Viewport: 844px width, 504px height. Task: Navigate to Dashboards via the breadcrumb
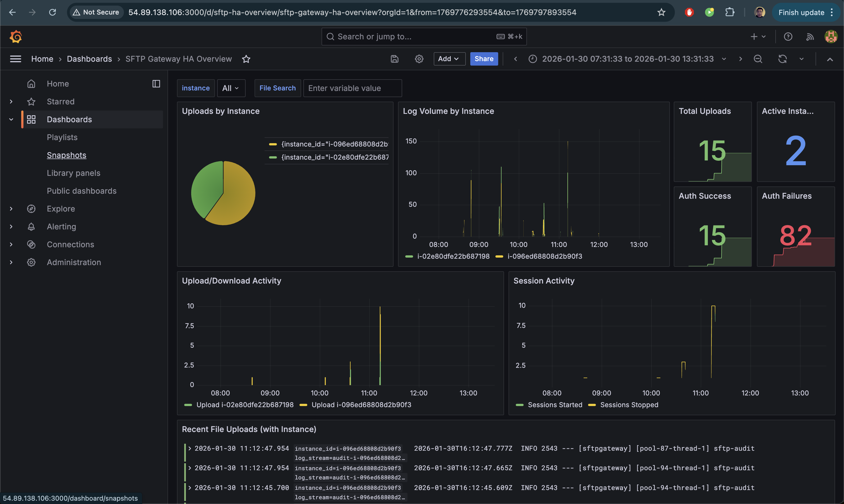89,59
